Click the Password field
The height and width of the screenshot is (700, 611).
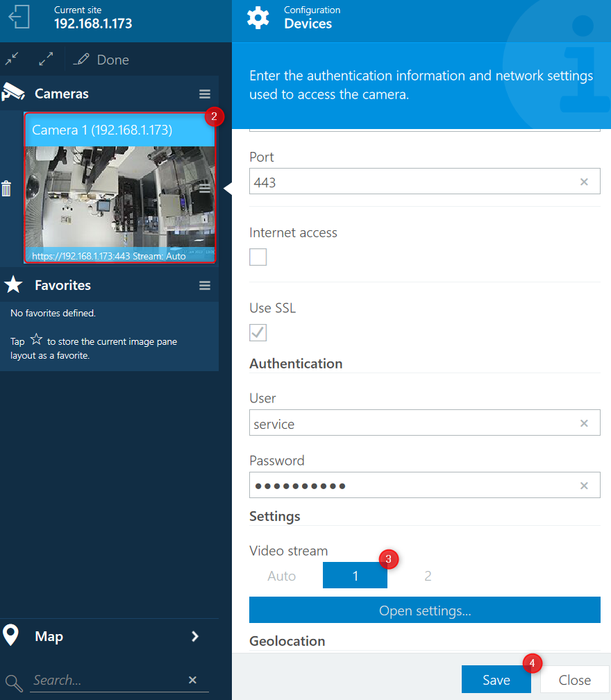425,485
